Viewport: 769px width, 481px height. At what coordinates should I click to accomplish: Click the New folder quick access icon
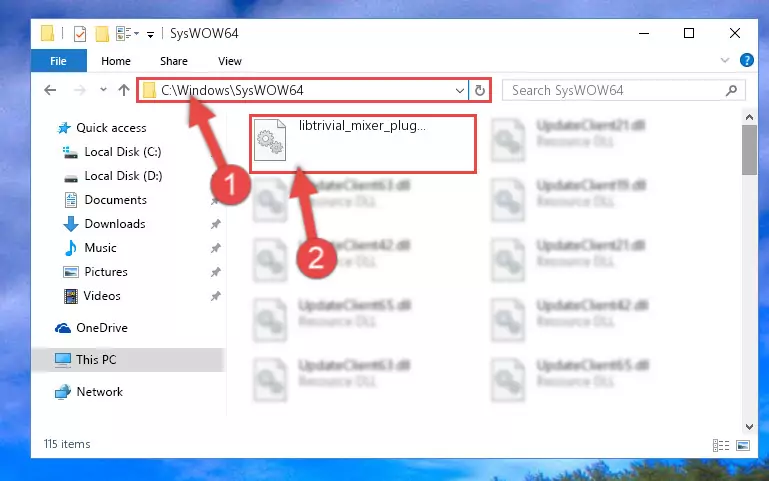click(x=102, y=34)
